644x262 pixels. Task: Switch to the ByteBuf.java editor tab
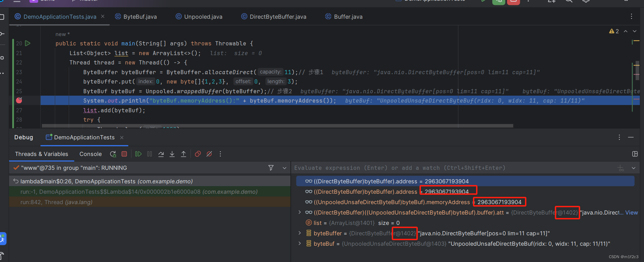click(136, 17)
